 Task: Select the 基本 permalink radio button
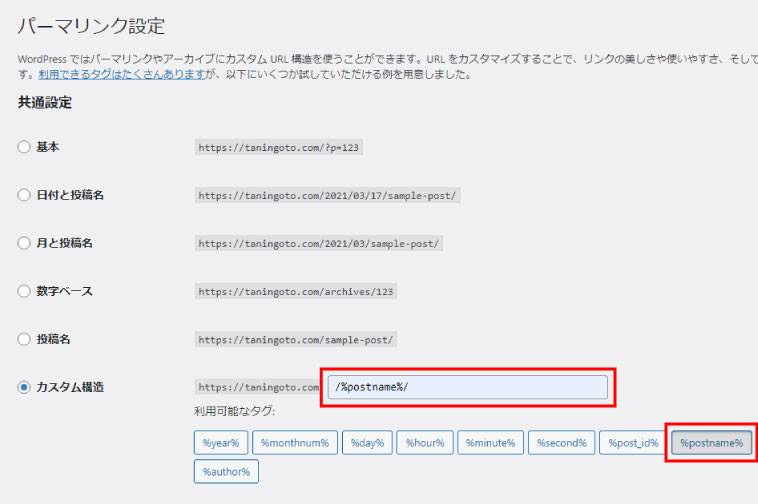click(24, 147)
